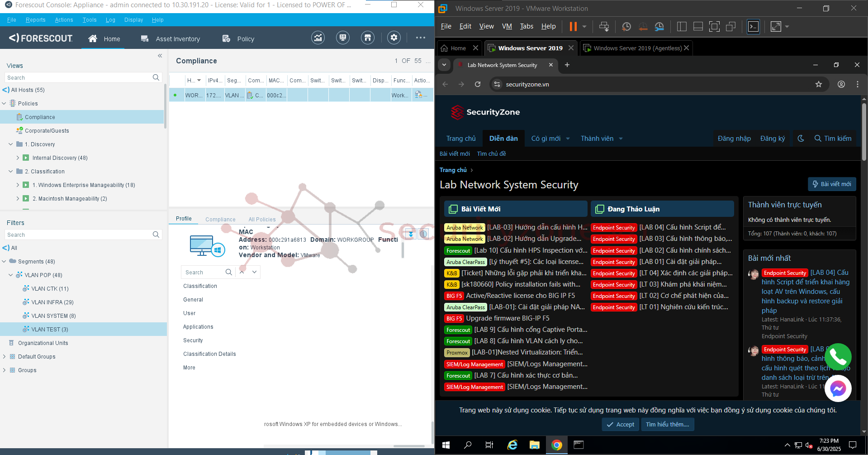Select the WOR... host row in table
The image size is (868, 455).
[x=301, y=95]
